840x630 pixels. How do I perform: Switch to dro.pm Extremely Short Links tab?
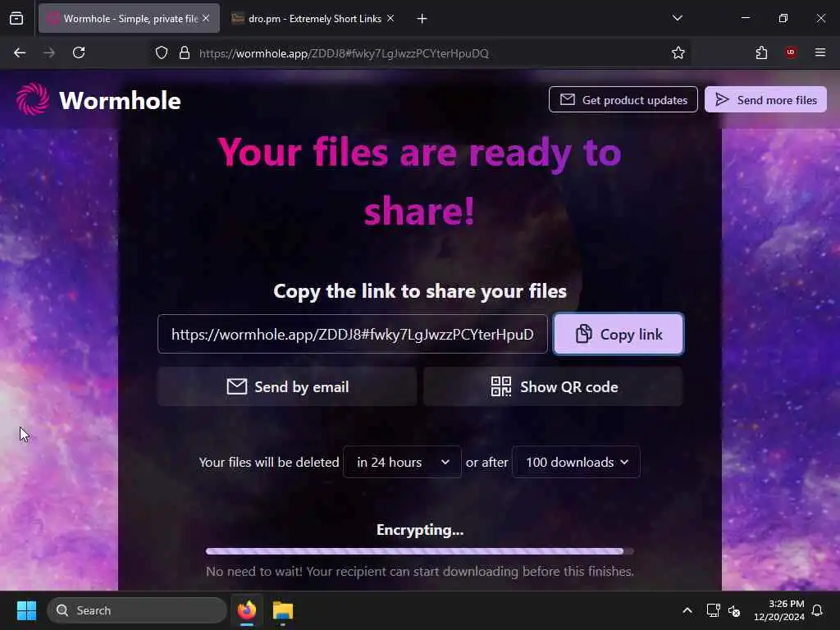pyautogui.click(x=314, y=19)
